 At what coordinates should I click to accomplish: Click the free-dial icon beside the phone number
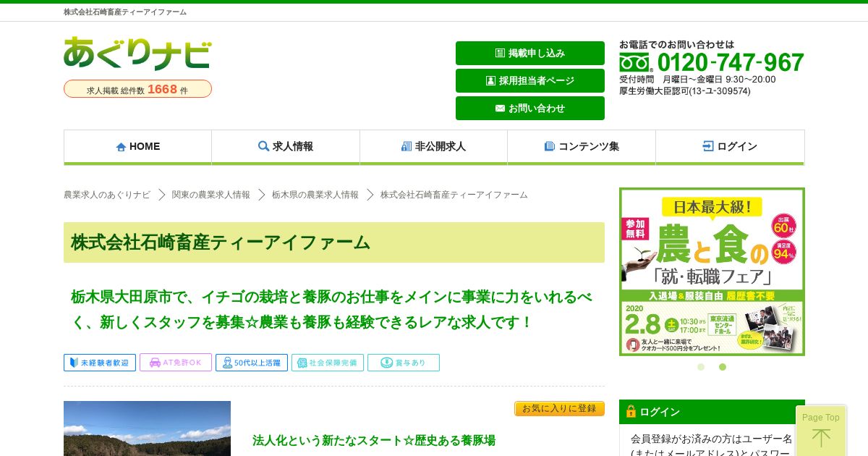tap(636, 64)
